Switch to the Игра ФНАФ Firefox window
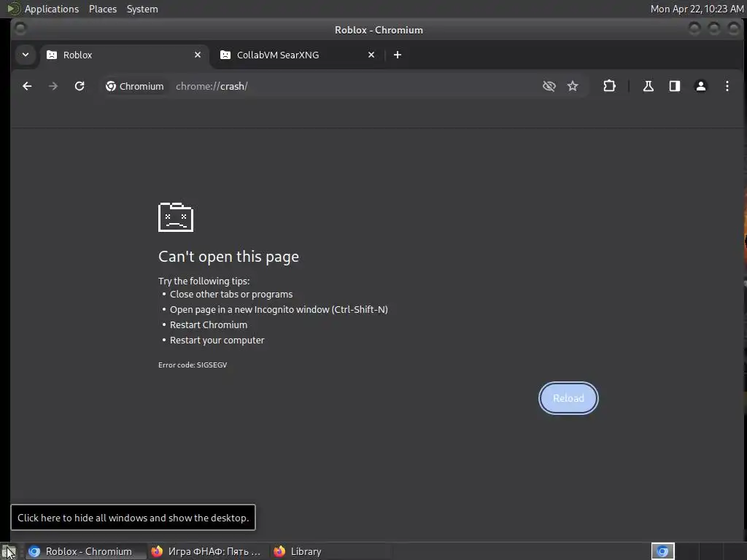747x560 pixels. [x=206, y=551]
